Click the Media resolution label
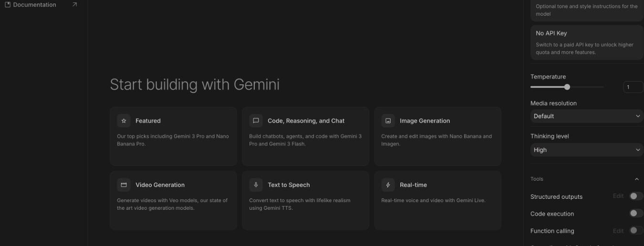The height and width of the screenshot is (246, 644). (x=553, y=103)
